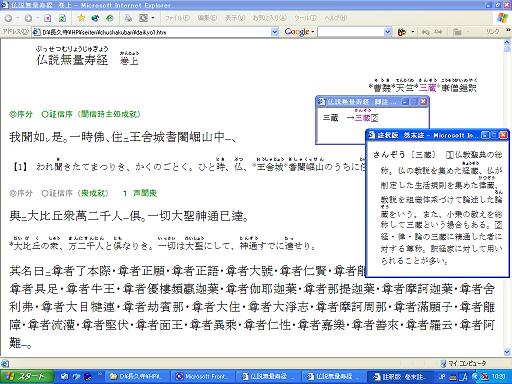Click the 三蔵 link inside the small popup
The width and height of the screenshot is (512, 384).
pyautogui.click(x=363, y=118)
